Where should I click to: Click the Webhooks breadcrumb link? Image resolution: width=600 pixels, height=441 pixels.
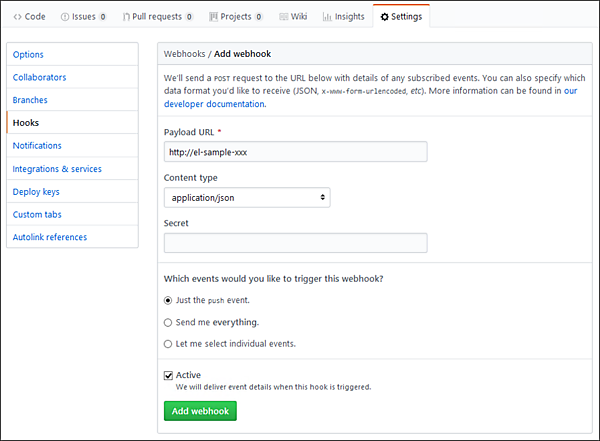[184, 53]
